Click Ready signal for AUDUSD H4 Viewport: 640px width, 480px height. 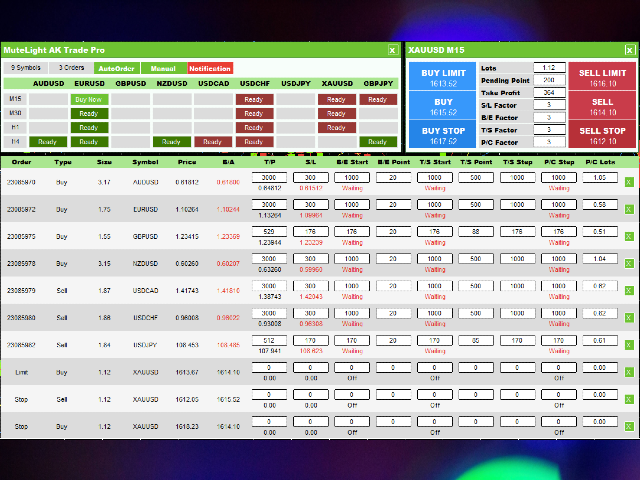(x=48, y=142)
